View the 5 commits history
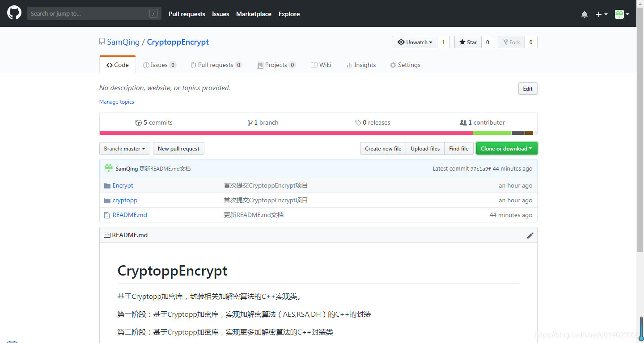Image resolution: width=644 pixels, height=343 pixels. click(154, 122)
